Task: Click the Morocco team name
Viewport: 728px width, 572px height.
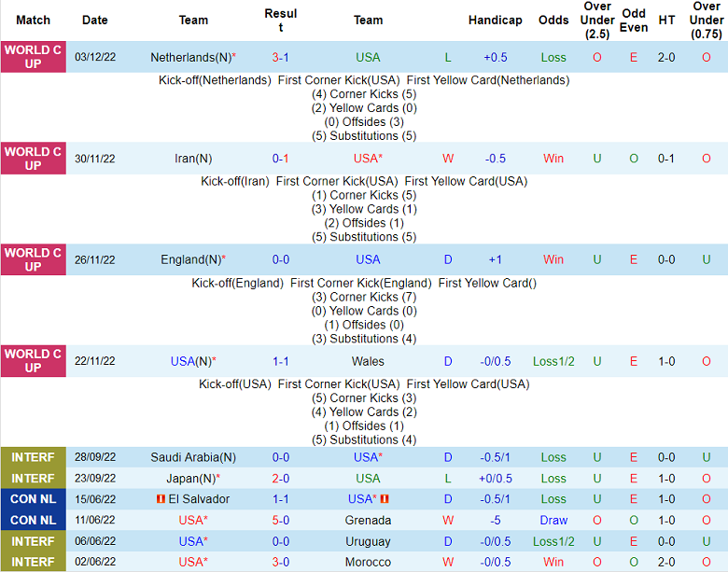Action: (368, 562)
